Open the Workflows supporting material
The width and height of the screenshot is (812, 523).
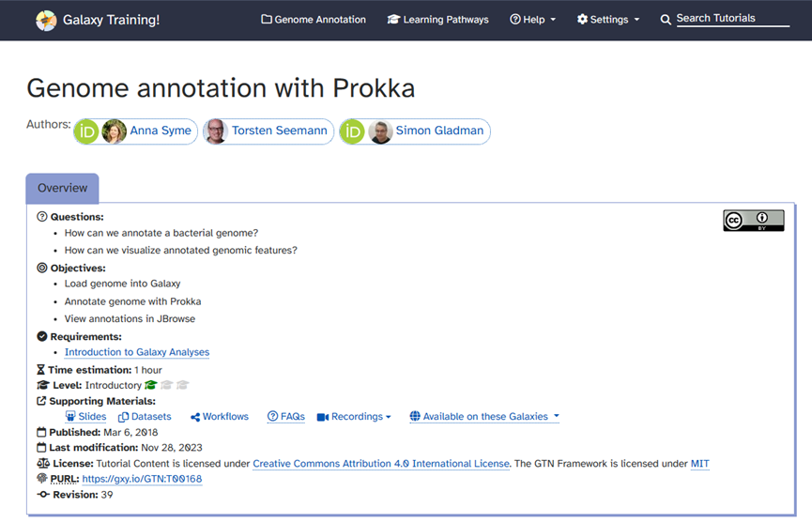click(x=220, y=416)
